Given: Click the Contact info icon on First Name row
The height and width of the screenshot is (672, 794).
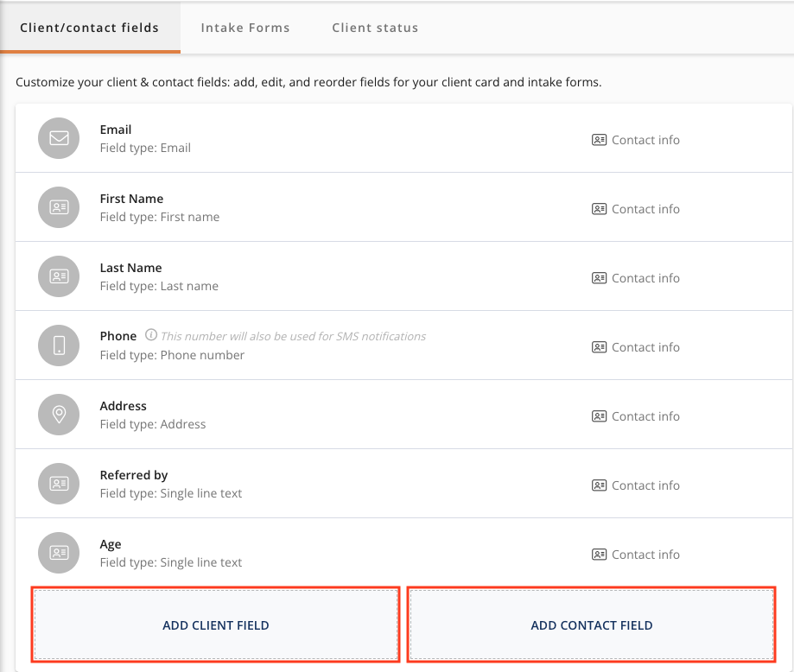Looking at the screenshot, I should (x=599, y=209).
